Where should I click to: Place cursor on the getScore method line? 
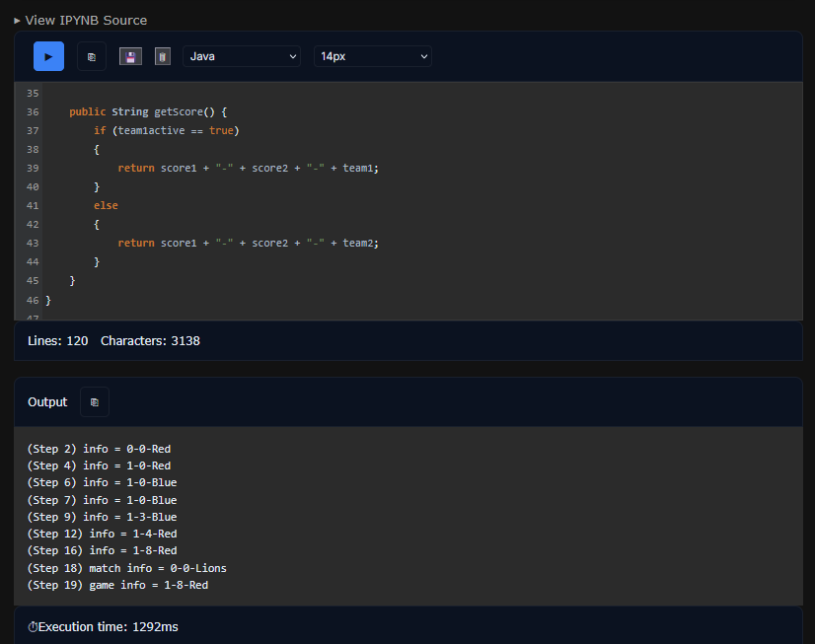click(148, 112)
